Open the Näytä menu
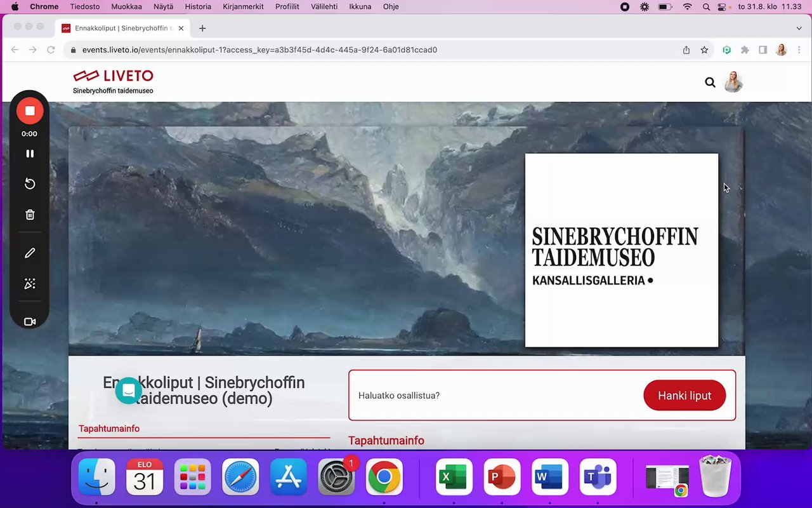812x508 pixels. (163, 6)
